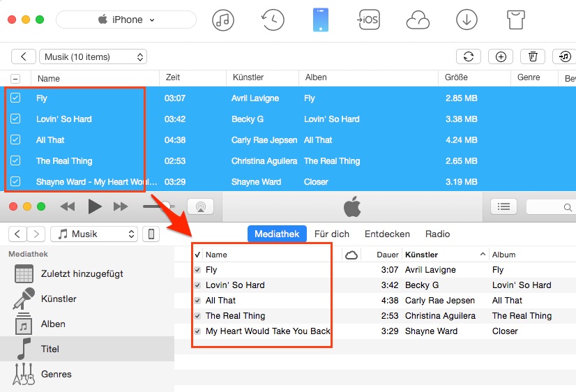The width and height of the screenshot is (576, 392).
Task: Click the Closer album in iTunes list
Action: click(x=505, y=331)
